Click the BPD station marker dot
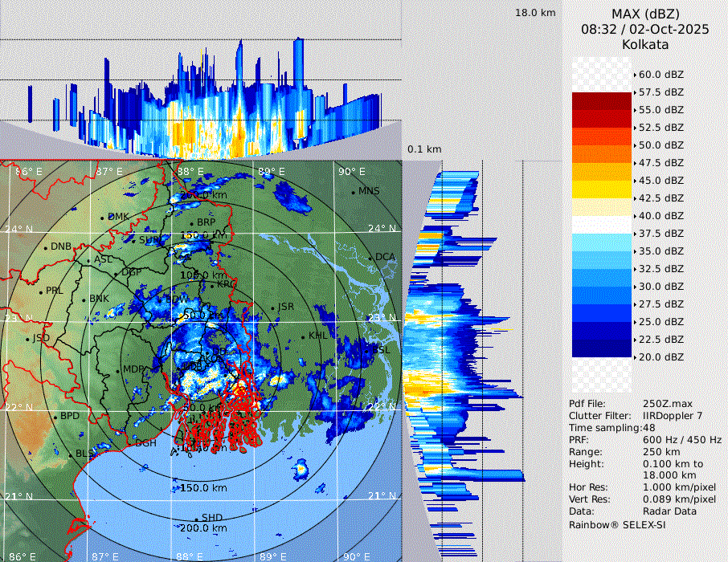Image resolution: width=728 pixels, height=562 pixels. tap(55, 417)
